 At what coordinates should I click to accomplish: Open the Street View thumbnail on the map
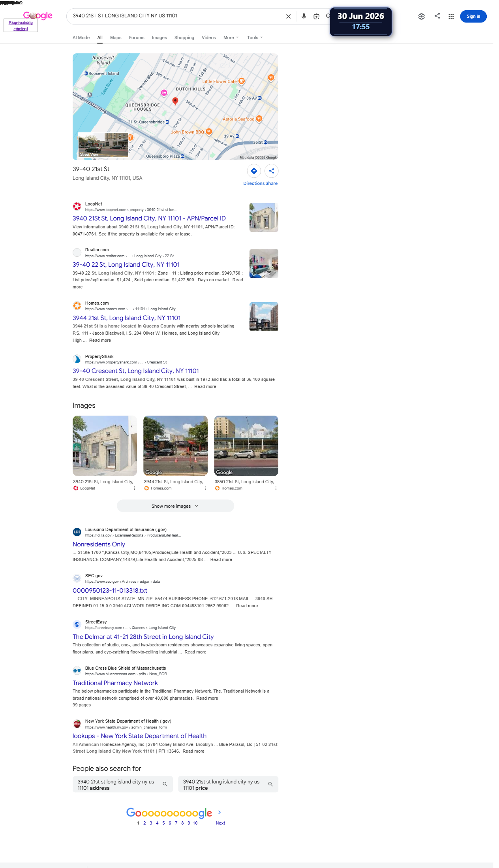[x=103, y=145]
